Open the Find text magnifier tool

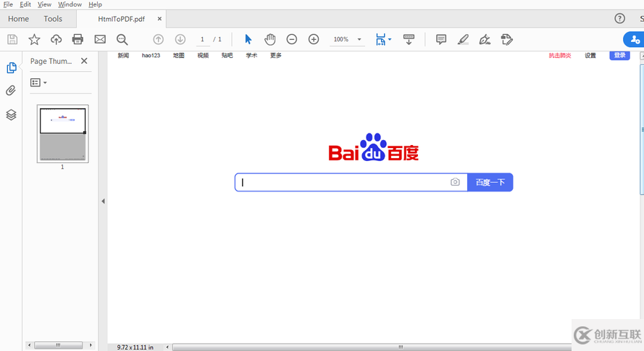[x=122, y=39]
